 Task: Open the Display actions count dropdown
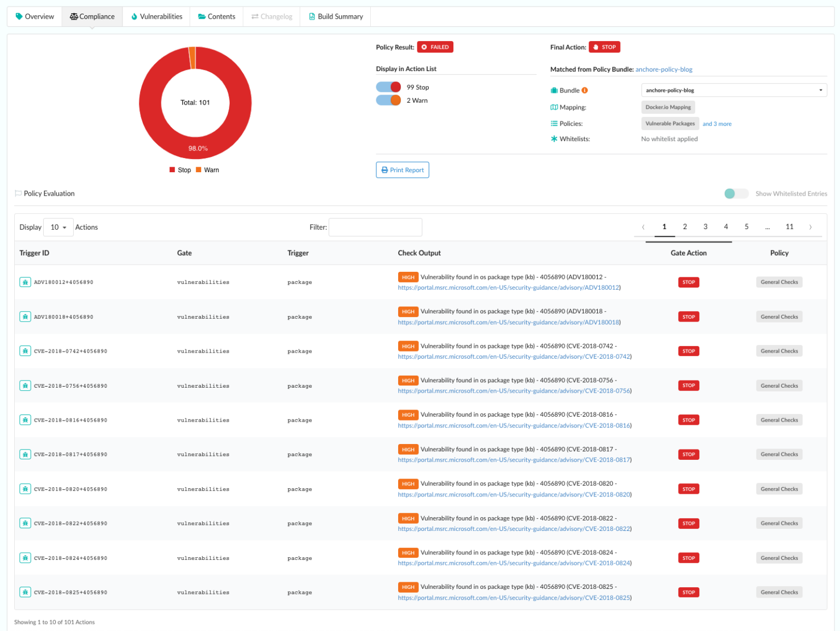[x=58, y=227]
